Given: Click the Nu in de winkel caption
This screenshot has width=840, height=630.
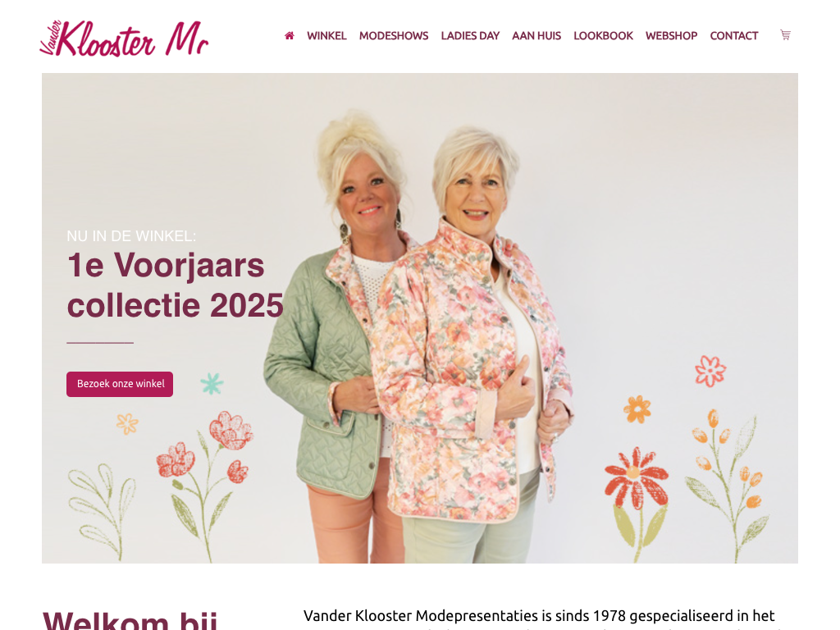Looking at the screenshot, I should pyautogui.click(x=131, y=235).
